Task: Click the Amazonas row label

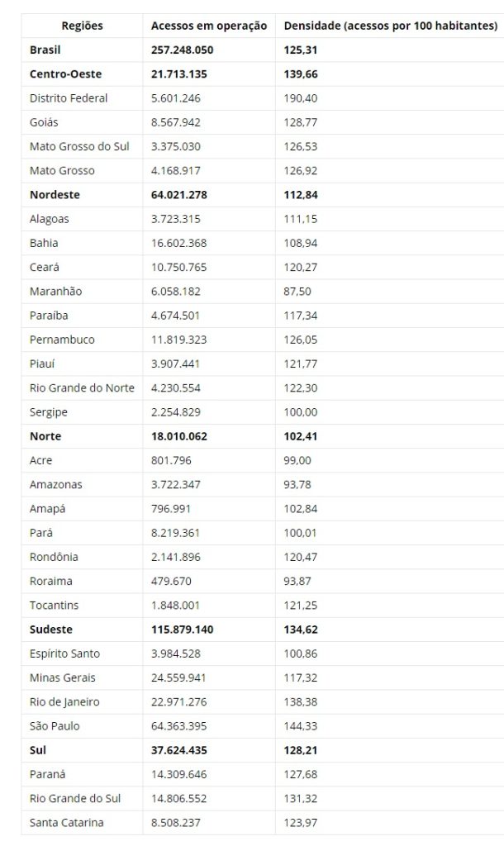Action: 55,484
